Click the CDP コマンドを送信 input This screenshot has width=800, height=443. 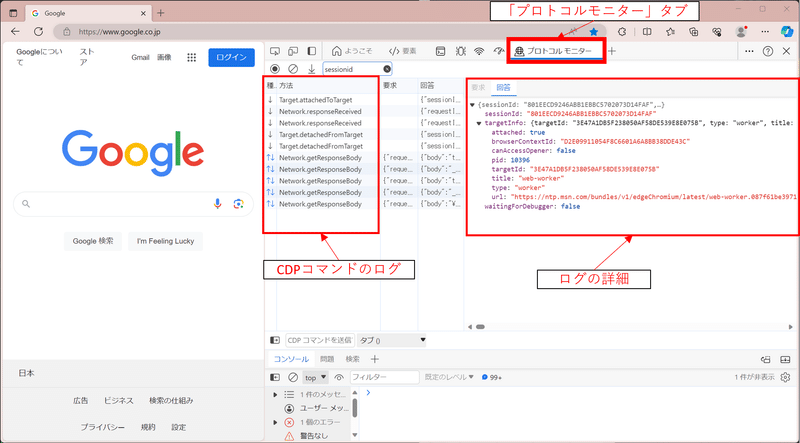pyautogui.click(x=320, y=340)
